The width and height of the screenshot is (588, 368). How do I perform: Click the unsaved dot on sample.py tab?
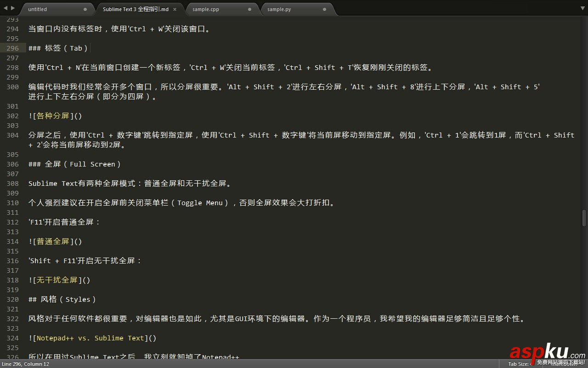point(324,9)
